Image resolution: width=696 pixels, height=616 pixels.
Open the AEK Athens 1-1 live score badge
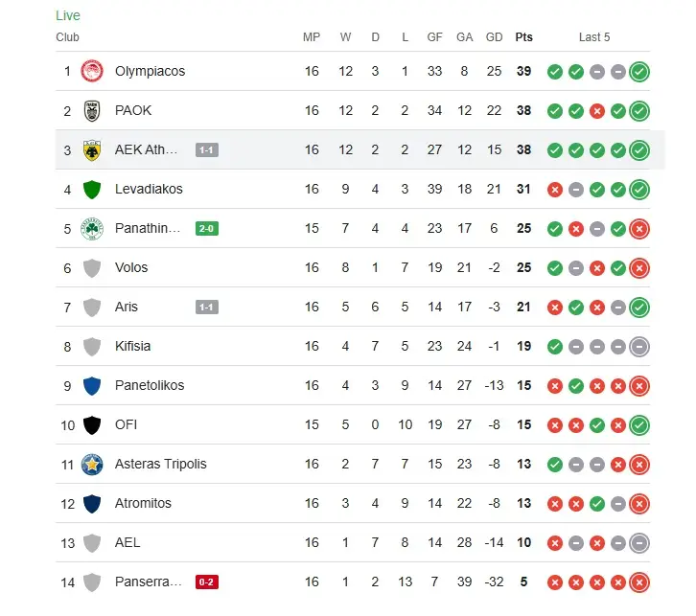[x=206, y=149]
